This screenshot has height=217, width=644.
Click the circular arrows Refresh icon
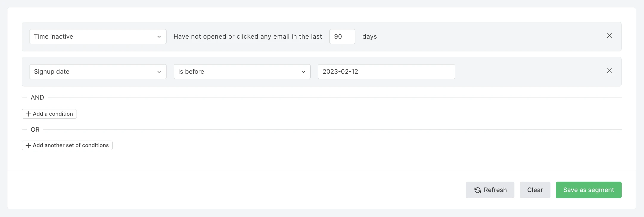click(477, 190)
